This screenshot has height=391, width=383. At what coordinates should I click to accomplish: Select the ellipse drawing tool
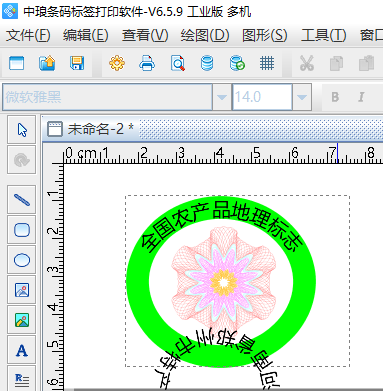click(x=22, y=260)
